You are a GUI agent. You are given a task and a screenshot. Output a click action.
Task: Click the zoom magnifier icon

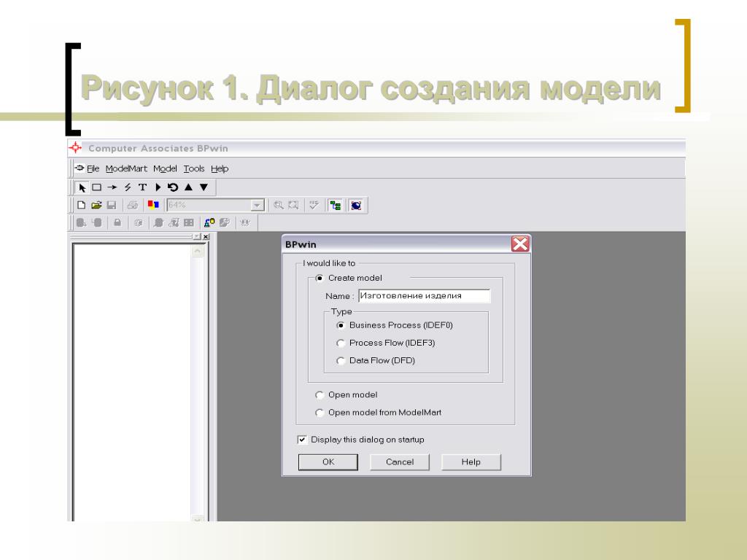[279, 205]
